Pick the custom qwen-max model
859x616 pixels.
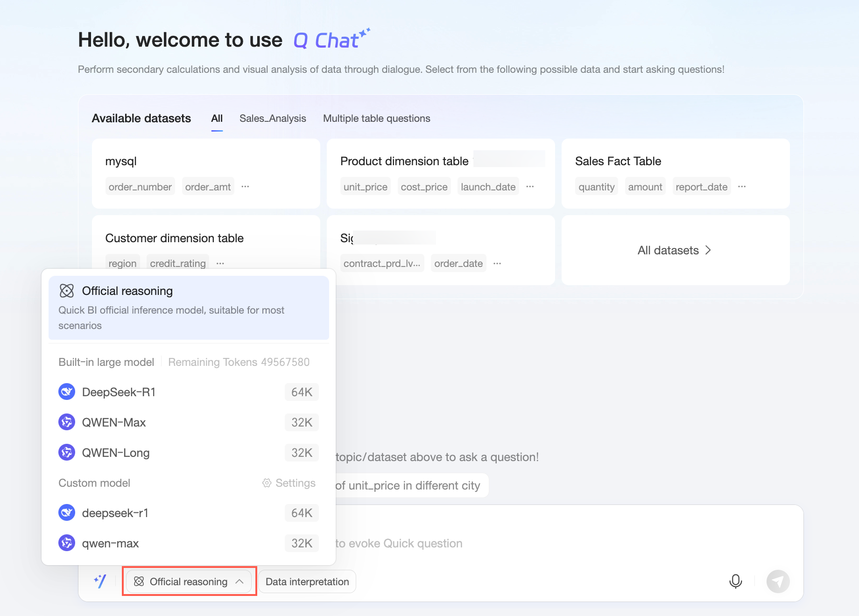189,543
